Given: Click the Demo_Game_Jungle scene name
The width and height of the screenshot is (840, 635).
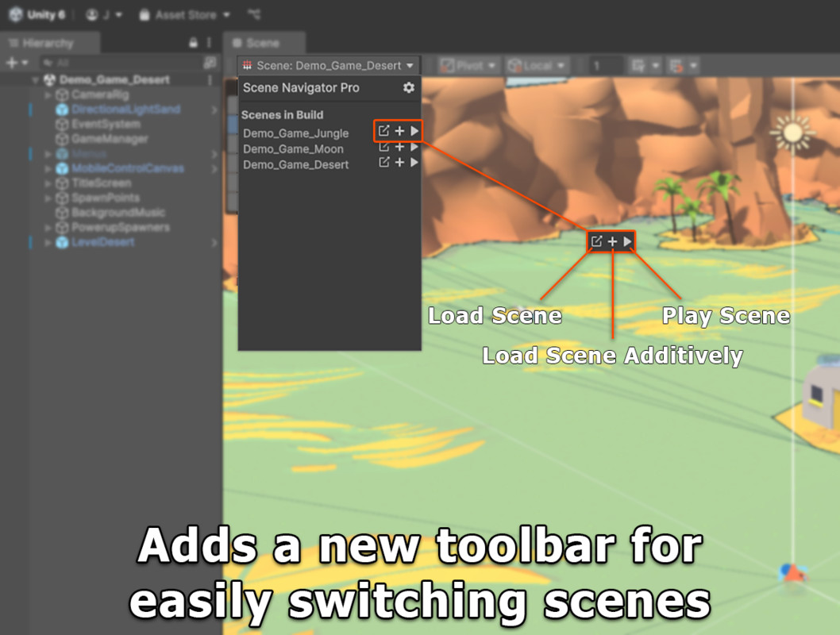Looking at the screenshot, I should coord(295,133).
